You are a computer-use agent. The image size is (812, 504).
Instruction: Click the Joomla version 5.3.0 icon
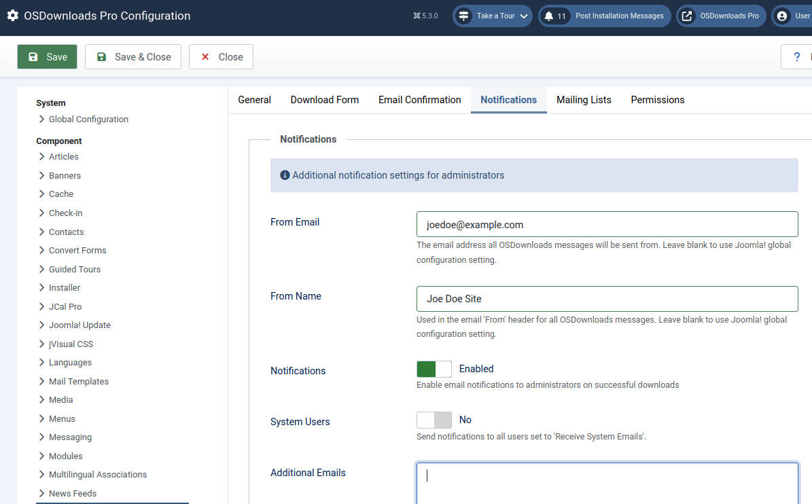(x=417, y=16)
